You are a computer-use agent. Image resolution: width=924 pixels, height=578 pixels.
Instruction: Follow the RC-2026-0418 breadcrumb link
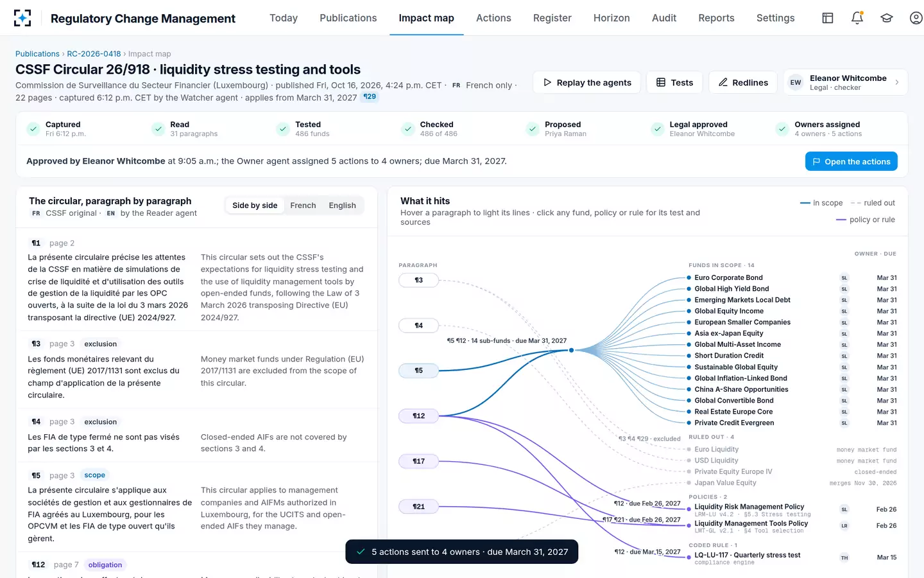point(94,54)
